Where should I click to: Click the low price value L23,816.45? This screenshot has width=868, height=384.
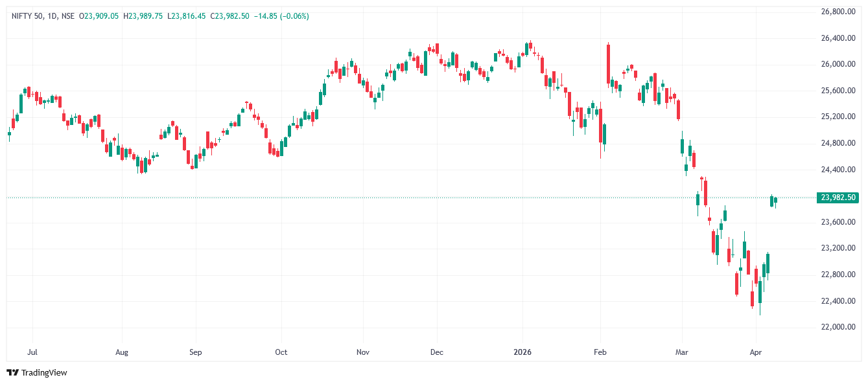pyautogui.click(x=187, y=16)
